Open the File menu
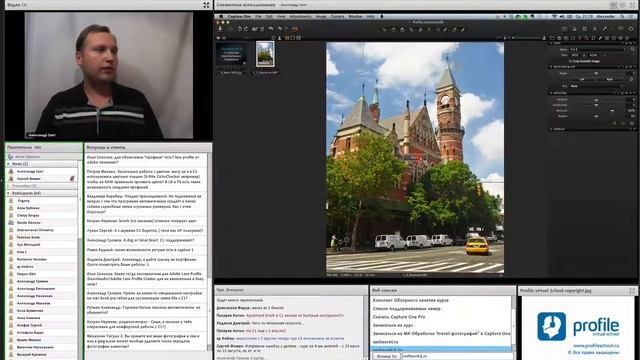640x360 pixels. tap(258, 16)
